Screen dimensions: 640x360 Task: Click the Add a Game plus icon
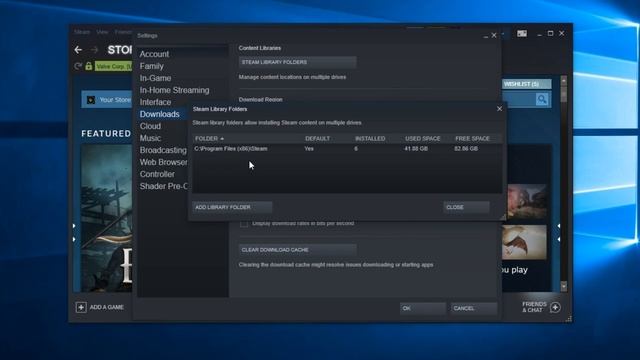81,307
